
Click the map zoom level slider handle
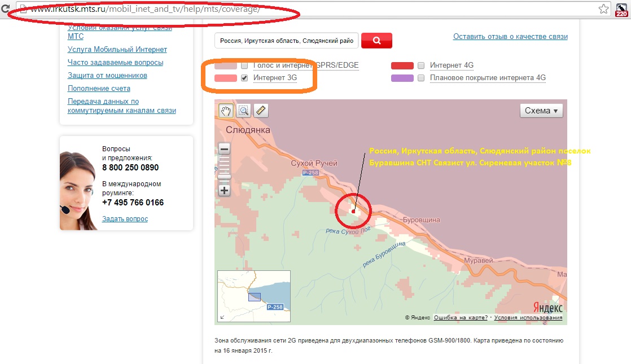(224, 177)
